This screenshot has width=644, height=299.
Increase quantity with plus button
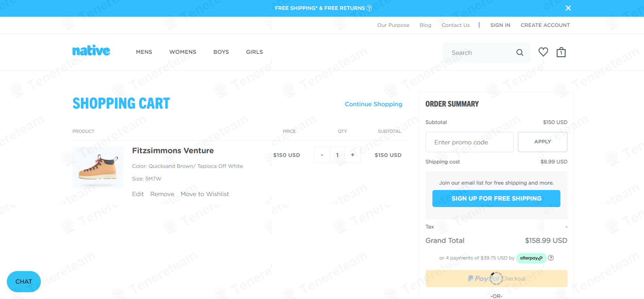coord(352,155)
